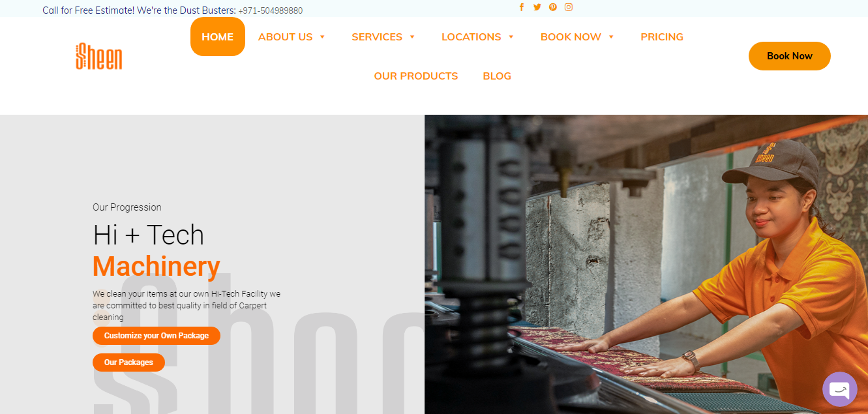Screen dimensions: 868x414
Task: Call the phone number +971-504989880
Action: click(x=271, y=10)
